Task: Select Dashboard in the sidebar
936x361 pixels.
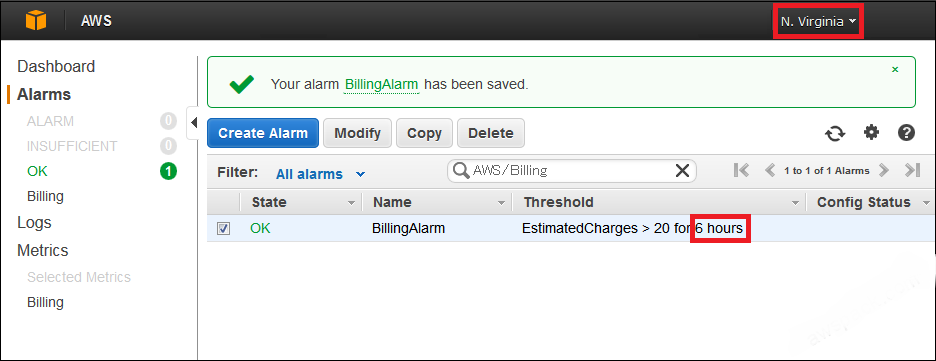Action: pos(56,66)
